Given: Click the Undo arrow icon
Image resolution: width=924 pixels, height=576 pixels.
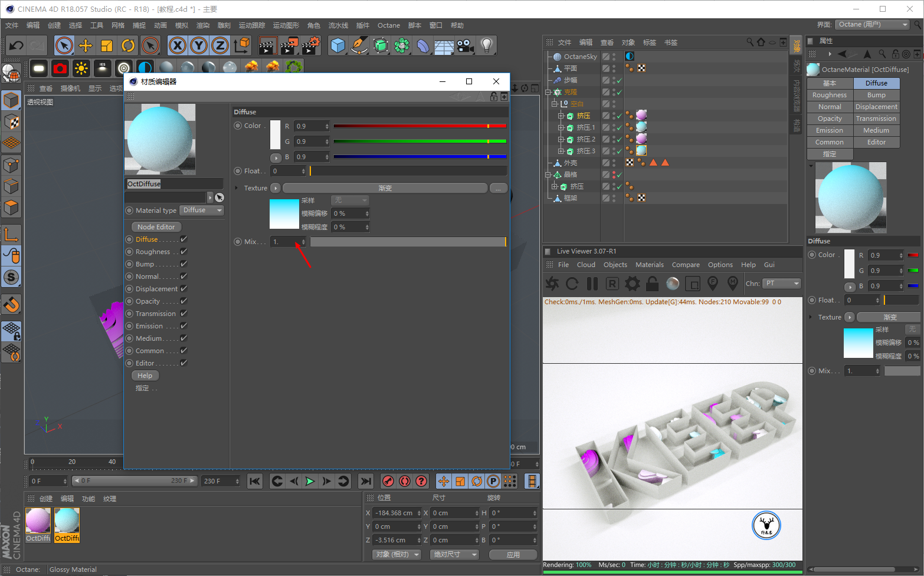Looking at the screenshot, I should coord(16,45).
